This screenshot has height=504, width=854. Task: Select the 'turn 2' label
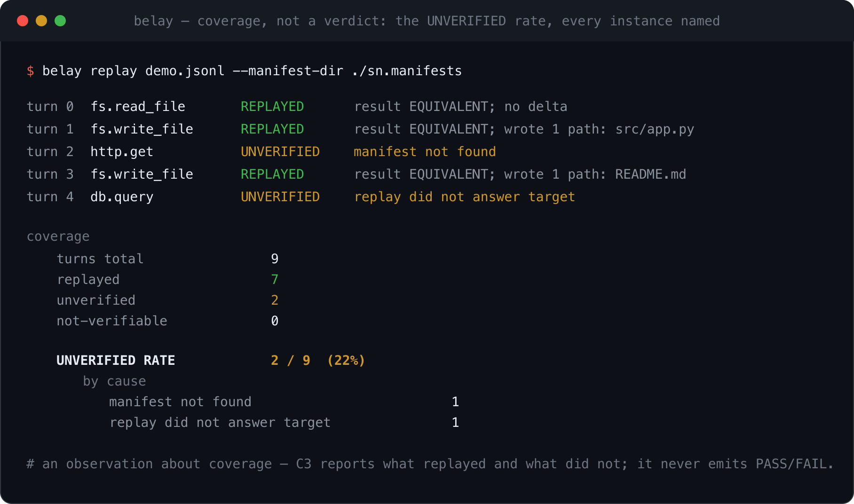50,152
